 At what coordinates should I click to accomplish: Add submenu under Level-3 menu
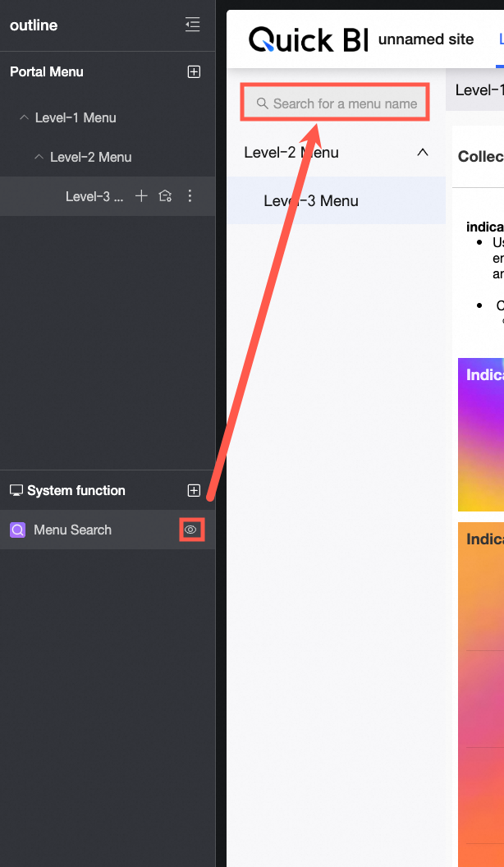point(141,195)
